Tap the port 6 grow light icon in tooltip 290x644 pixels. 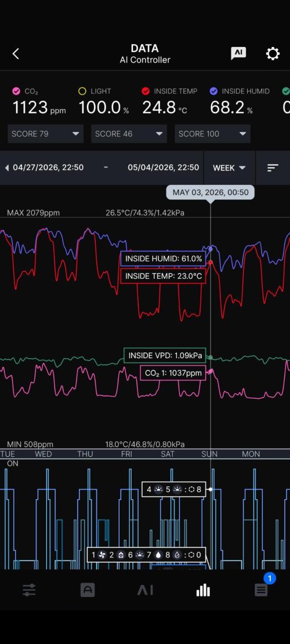[x=140, y=555]
